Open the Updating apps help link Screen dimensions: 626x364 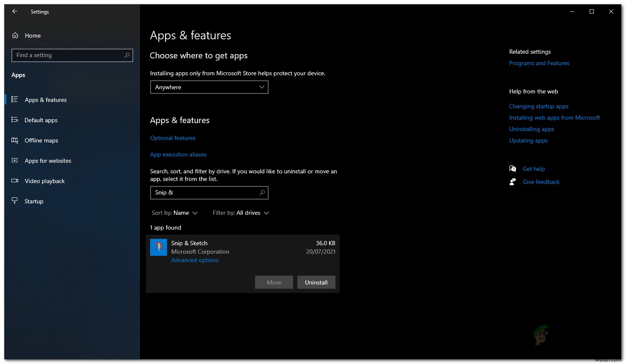pos(528,140)
